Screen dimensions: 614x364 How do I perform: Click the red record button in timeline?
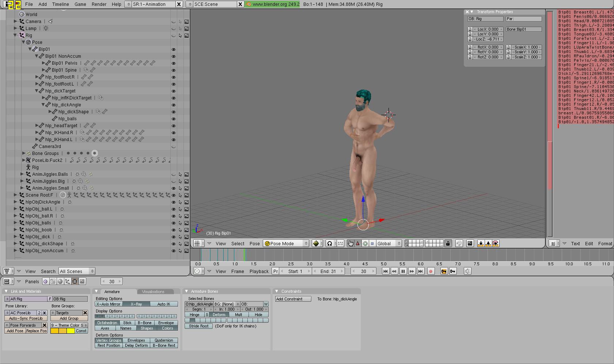point(431,271)
